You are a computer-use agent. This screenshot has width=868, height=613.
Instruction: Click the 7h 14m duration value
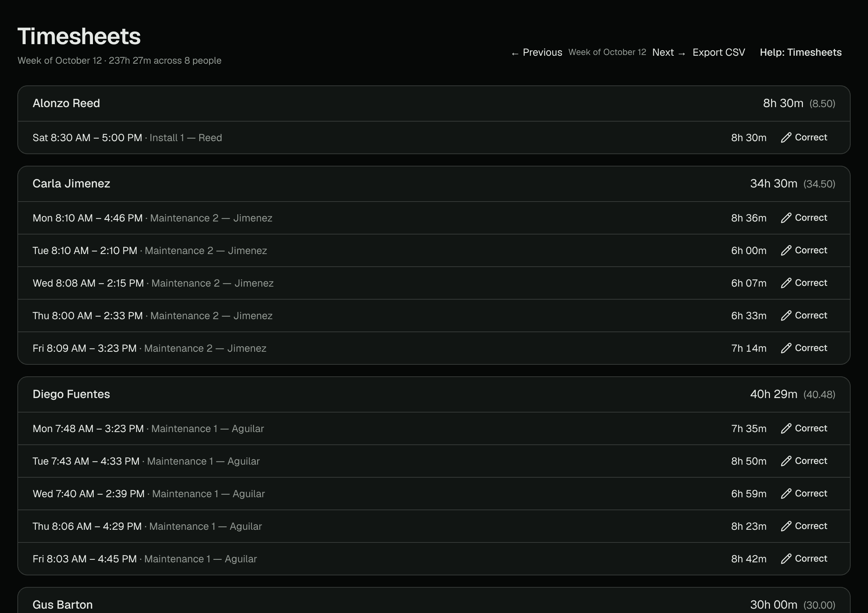tap(749, 348)
